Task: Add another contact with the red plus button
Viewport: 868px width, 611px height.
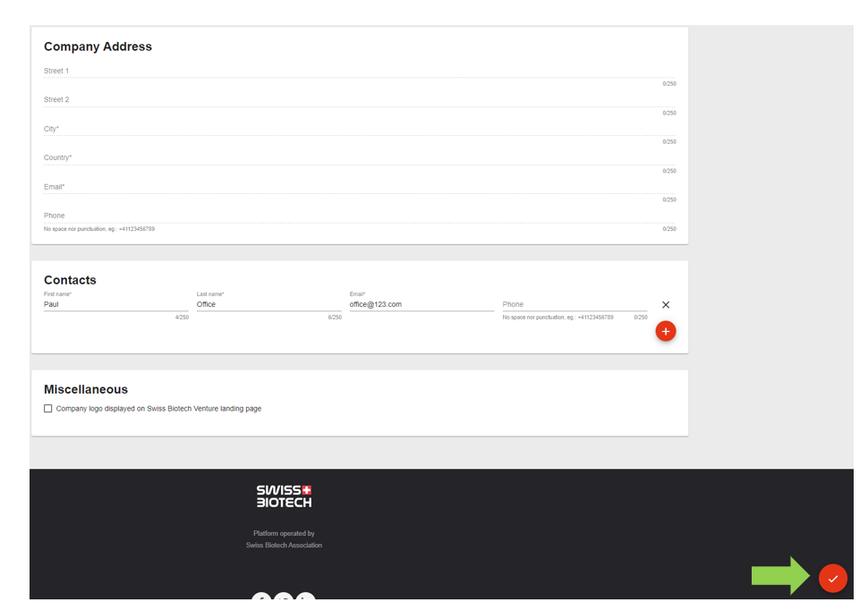Action: [x=665, y=331]
